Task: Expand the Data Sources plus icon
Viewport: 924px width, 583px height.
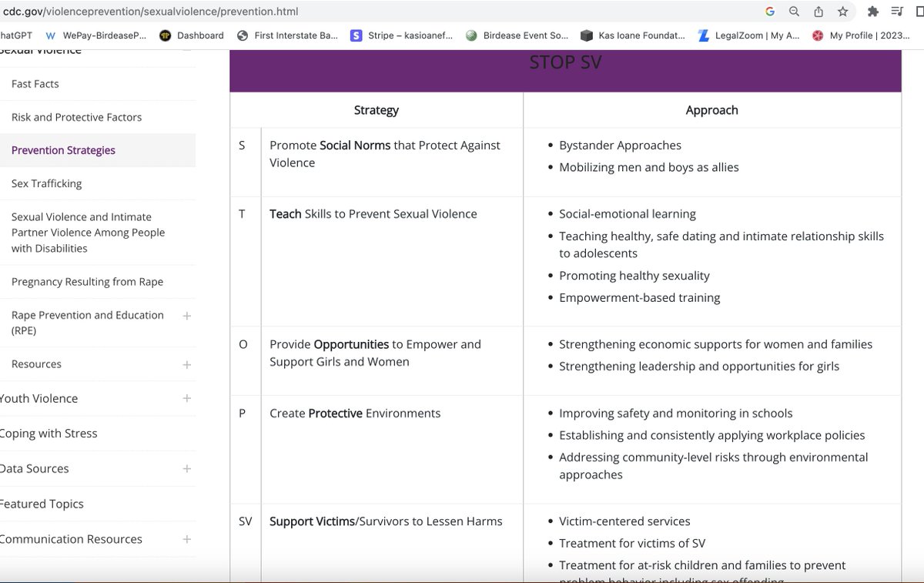Action: pyautogui.click(x=186, y=468)
